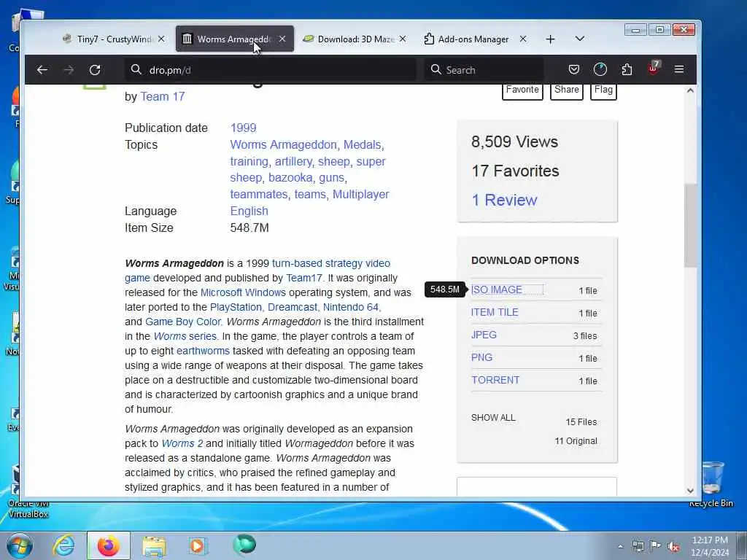Open the PlayStation link in description
The image size is (747, 560).
(236, 307)
